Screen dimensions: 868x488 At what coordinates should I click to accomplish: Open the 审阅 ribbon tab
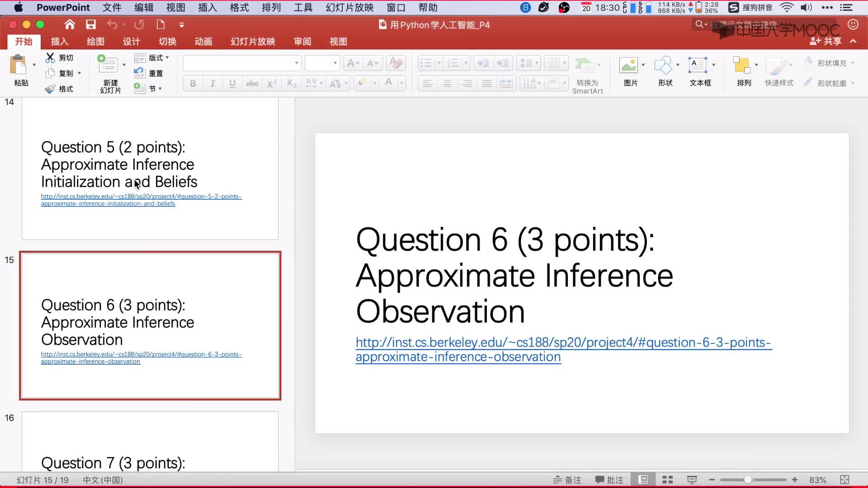click(x=302, y=42)
